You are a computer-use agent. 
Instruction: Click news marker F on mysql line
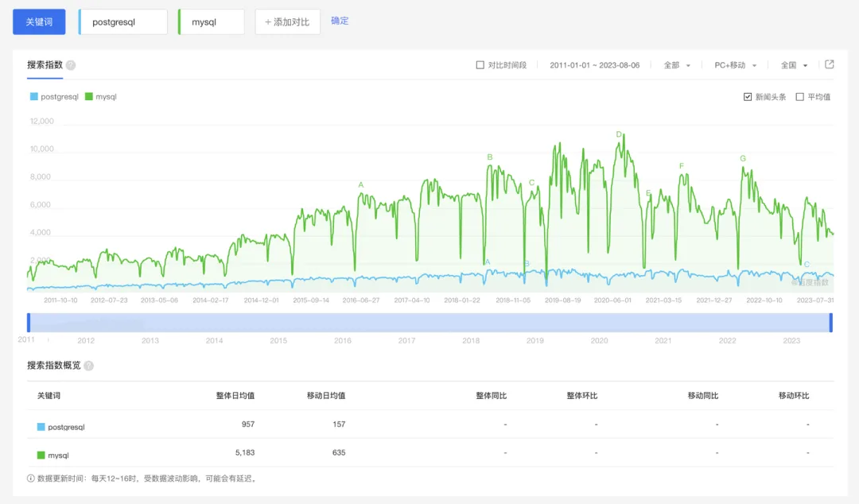682,166
